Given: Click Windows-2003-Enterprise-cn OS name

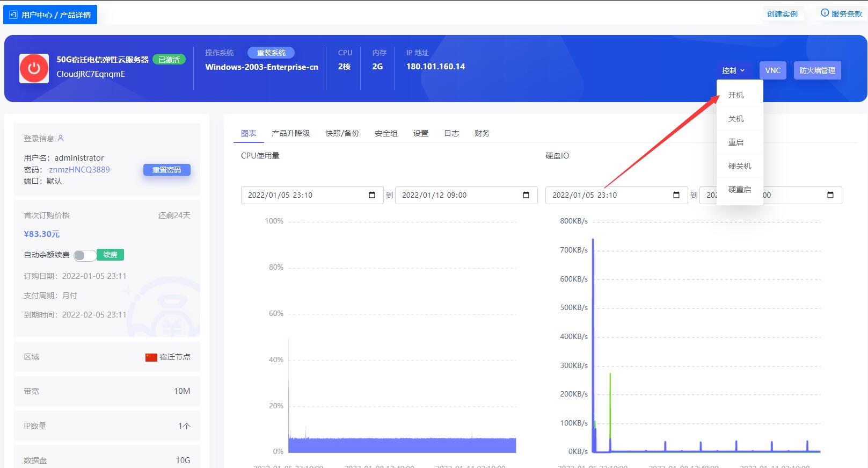Looking at the screenshot, I should [261, 67].
